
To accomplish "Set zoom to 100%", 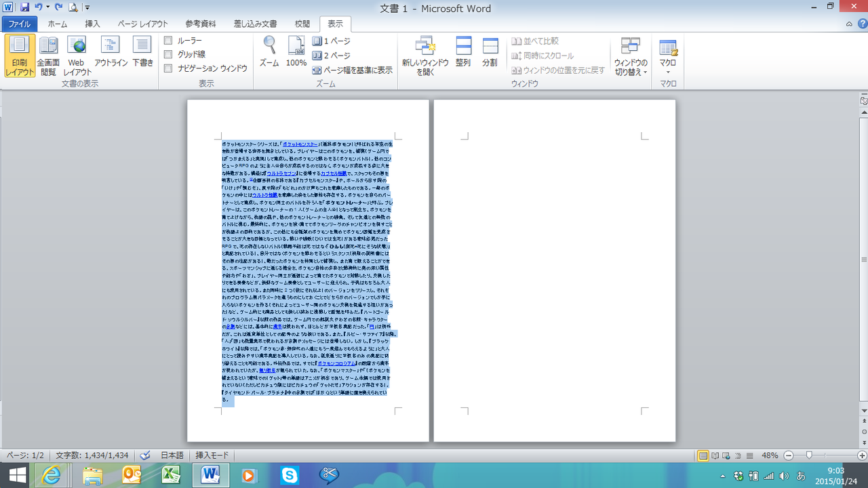I will click(296, 52).
